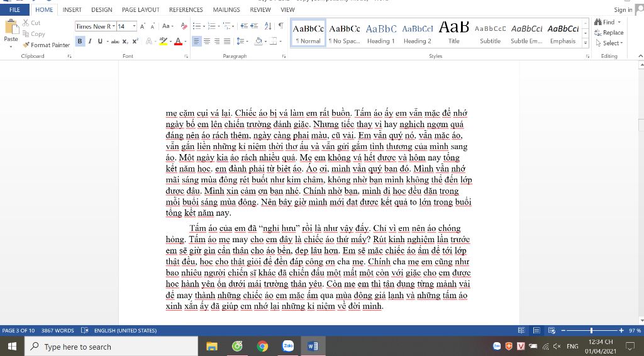This screenshot has height=356, width=644.
Task: Align the paragraph to the right
Action: (x=217, y=41)
